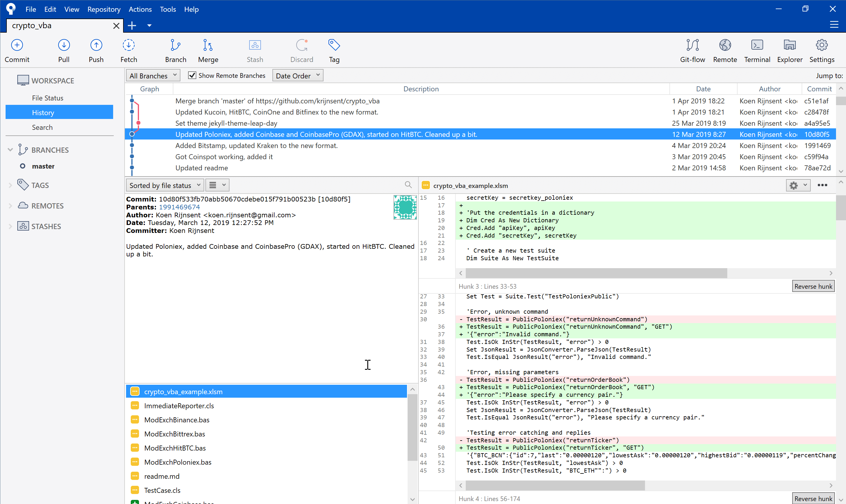Expand the REMOTES section

click(x=10, y=206)
